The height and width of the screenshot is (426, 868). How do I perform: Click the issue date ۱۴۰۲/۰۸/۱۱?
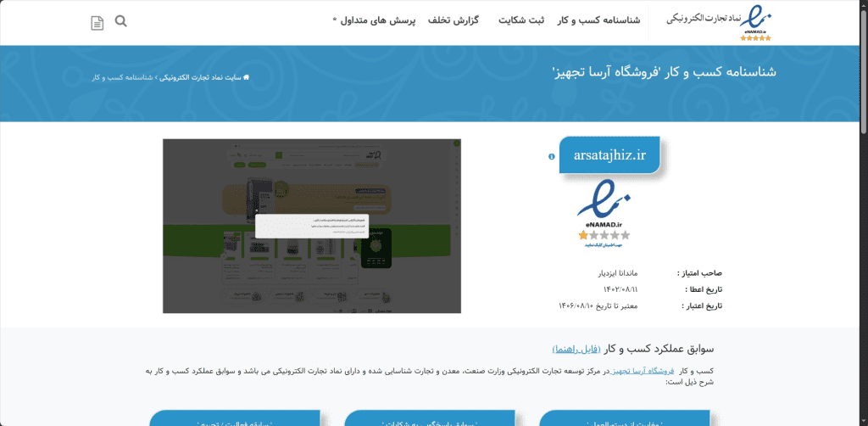(x=620, y=289)
